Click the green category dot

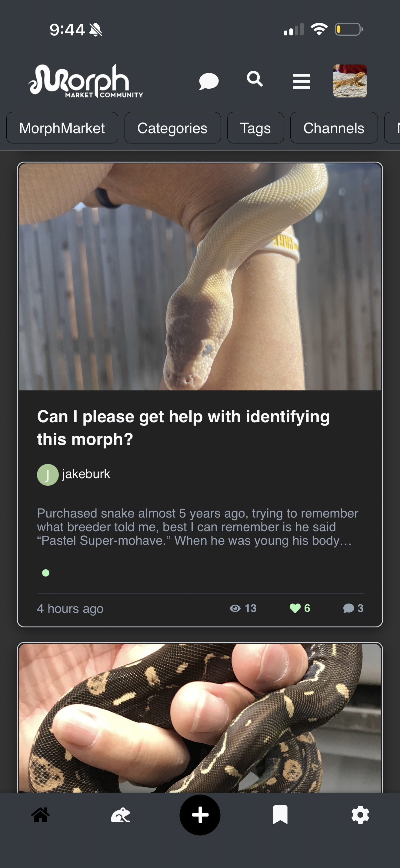pyautogui.click(x=46, y=573)
